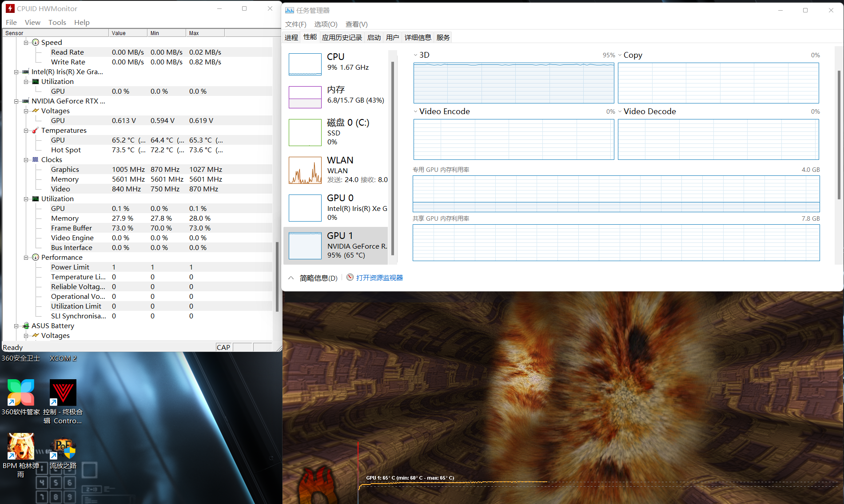
Task: Collapse the Intel(R) Iris(R) Xe Graphics node
Action: pyautogui.click(x=16, y=72)
